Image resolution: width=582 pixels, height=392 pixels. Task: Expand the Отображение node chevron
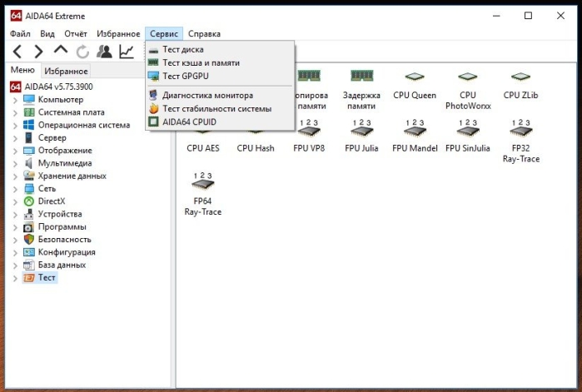point(15,151)
